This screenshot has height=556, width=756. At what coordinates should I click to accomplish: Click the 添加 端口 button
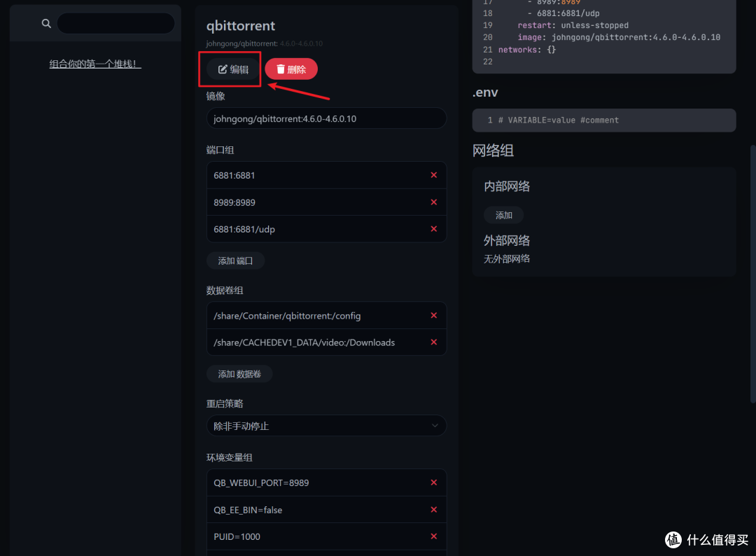(x=235, y=261)
